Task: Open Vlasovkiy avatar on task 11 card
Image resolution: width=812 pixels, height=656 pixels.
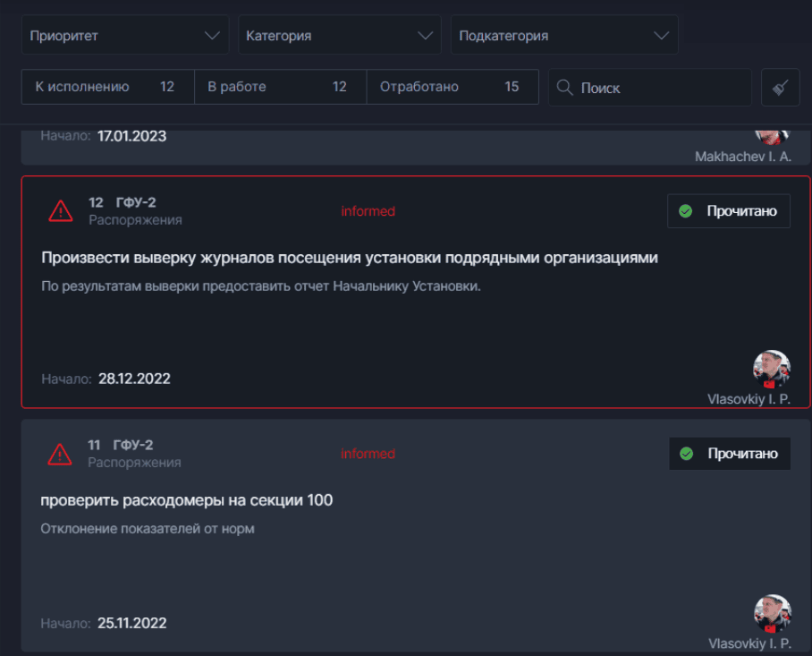Action: (x=773, y=613)
